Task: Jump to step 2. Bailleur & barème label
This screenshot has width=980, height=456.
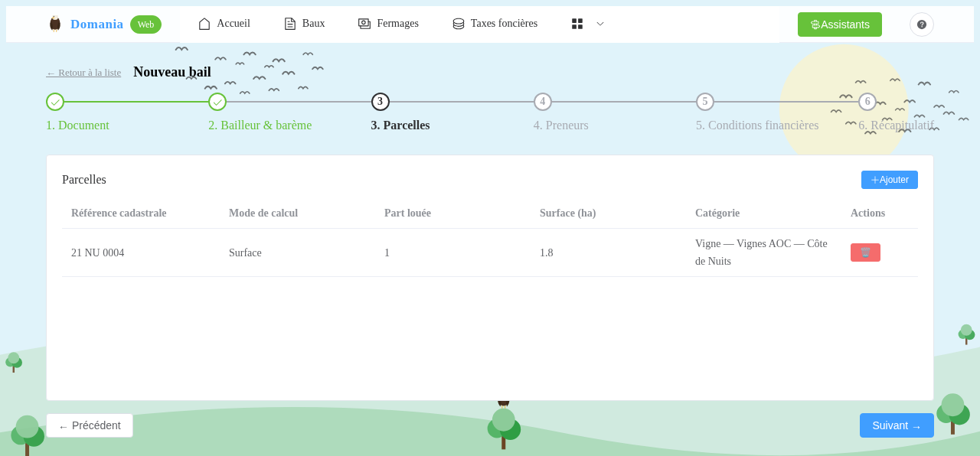Action: [x=260, y=125]
